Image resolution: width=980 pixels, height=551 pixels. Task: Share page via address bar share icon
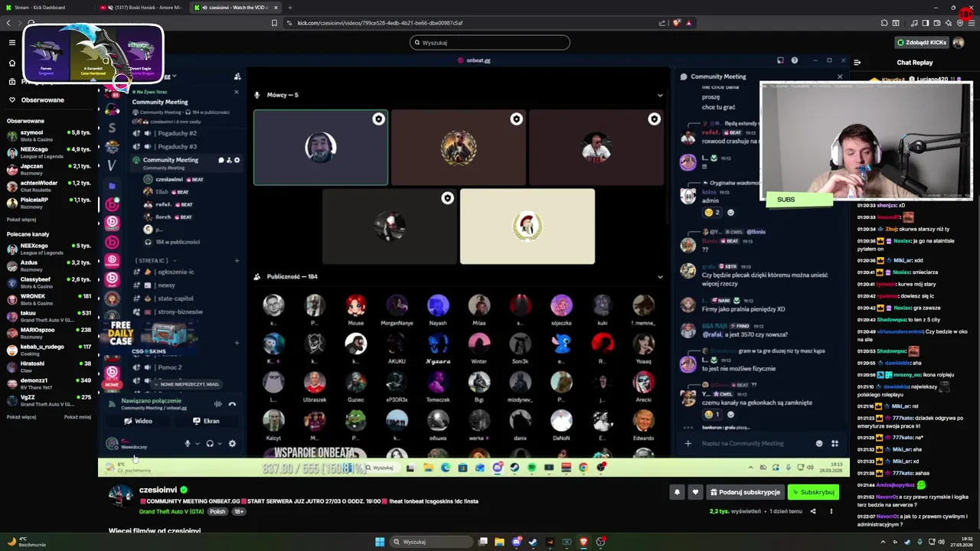coord(662,23)
